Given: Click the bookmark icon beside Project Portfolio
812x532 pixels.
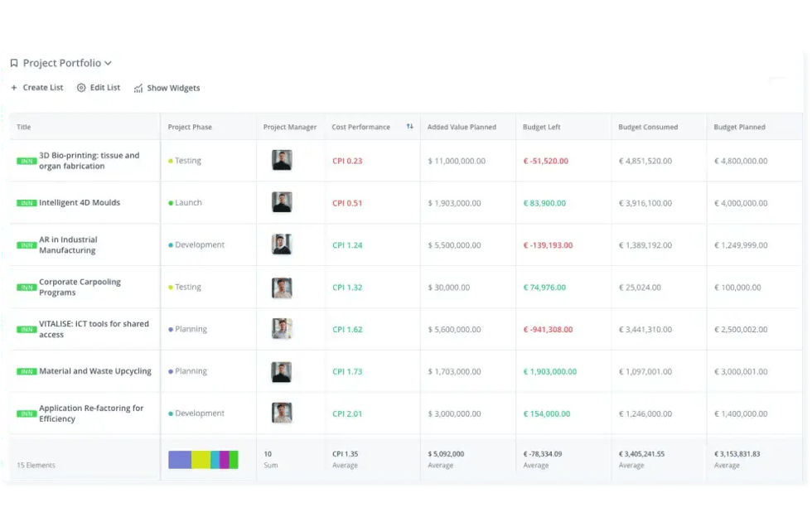Looking at the screenshot, I should [14, 63].
